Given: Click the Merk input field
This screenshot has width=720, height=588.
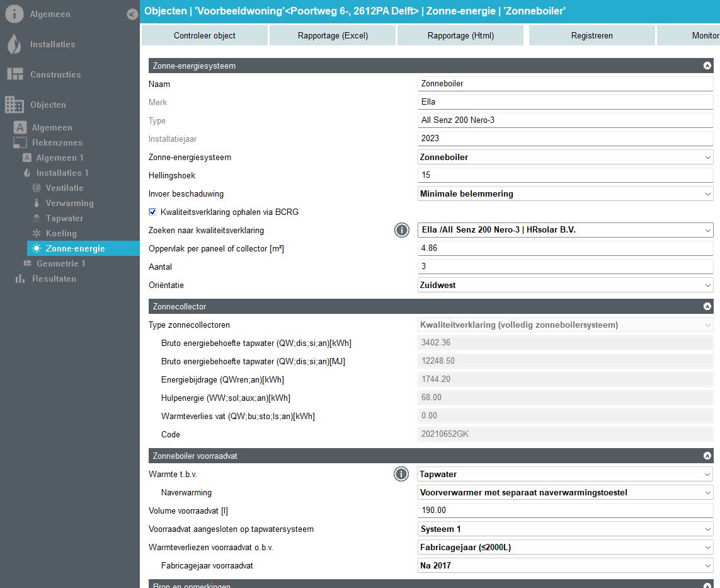Looking at the screenshot, I should click(x=565, y=102).
